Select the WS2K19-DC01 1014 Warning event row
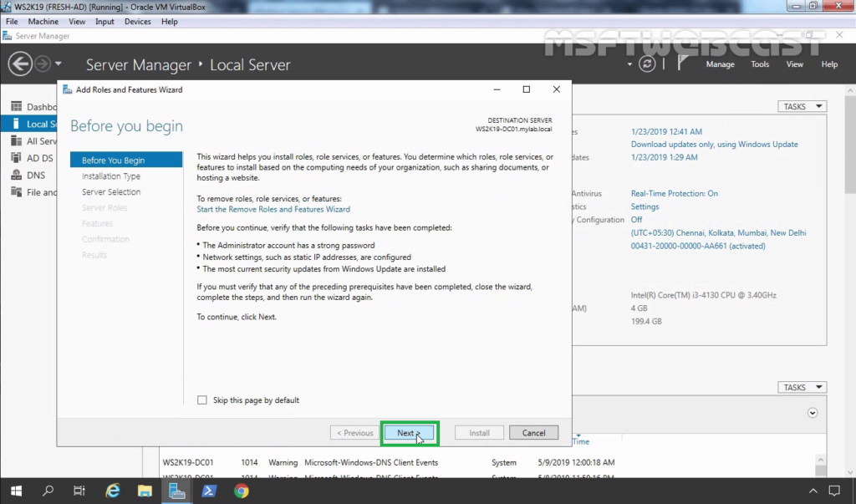 486,462
